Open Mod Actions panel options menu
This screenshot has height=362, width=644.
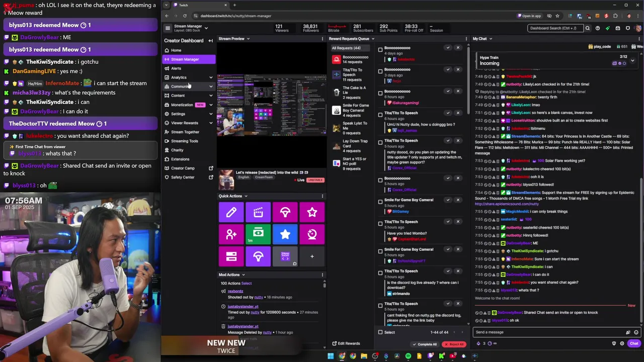323,275
